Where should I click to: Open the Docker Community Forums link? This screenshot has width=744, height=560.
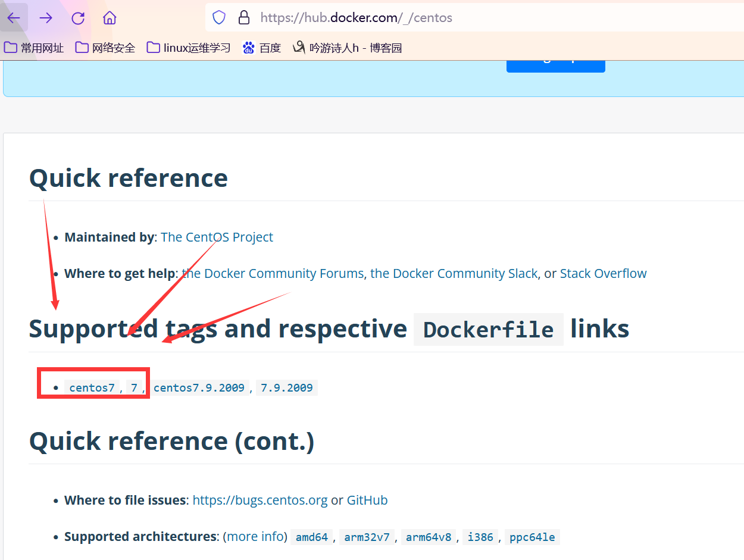(x=273, y=273)
